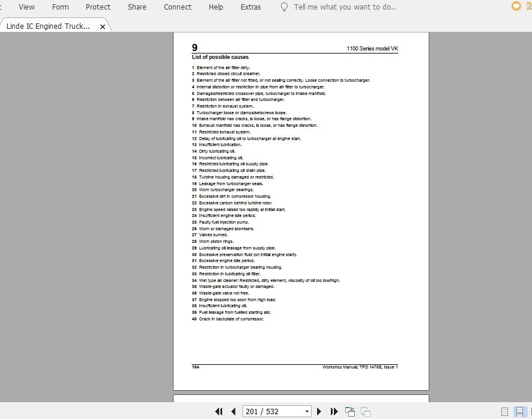Screen dimensions: 532x419
Task: Click the header text '1100 Series model VK'
Action: (372, 49)
